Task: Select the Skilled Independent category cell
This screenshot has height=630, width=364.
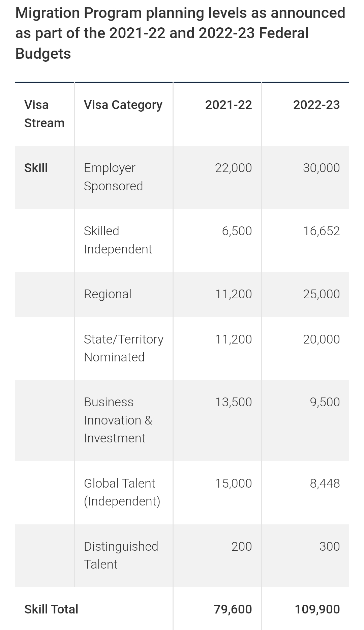Action: click(x=118, y=240)
